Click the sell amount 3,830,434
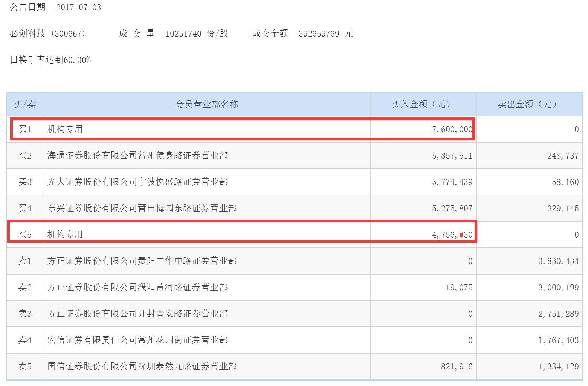Screen dimensions: 588x386 [x=558, y=261]
